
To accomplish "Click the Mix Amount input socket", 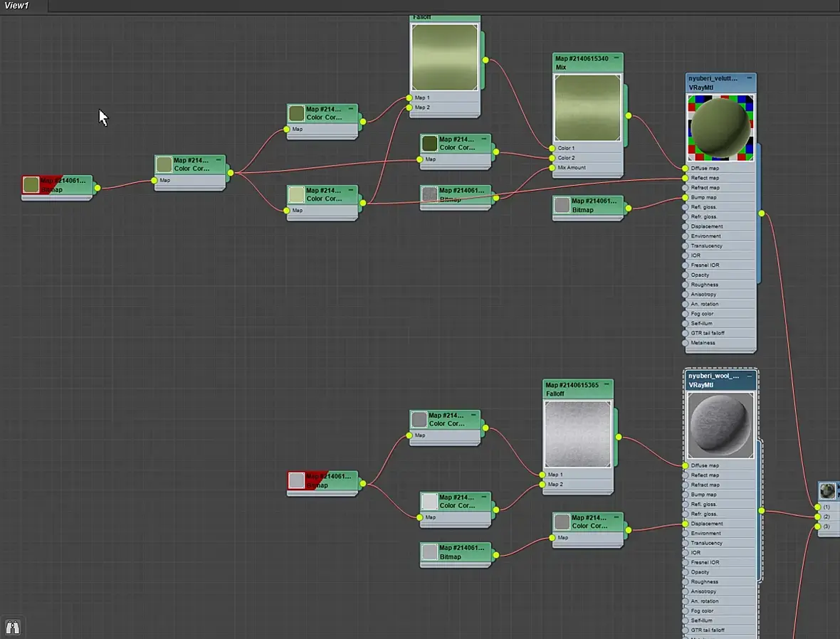I will pos(552,168).
